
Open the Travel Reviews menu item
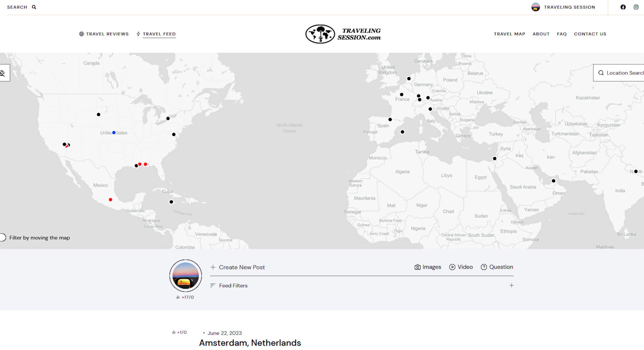coord(104,34)
